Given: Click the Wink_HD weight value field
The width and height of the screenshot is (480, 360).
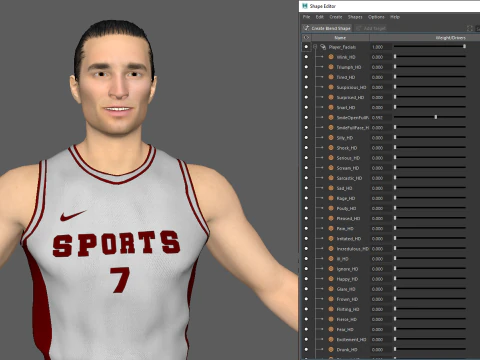Looking at the screenshot, I should pos(381,57).
